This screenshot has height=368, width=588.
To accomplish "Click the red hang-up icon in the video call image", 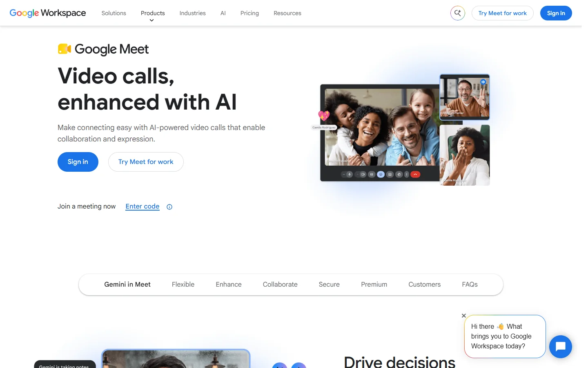I will pos(415,175).
